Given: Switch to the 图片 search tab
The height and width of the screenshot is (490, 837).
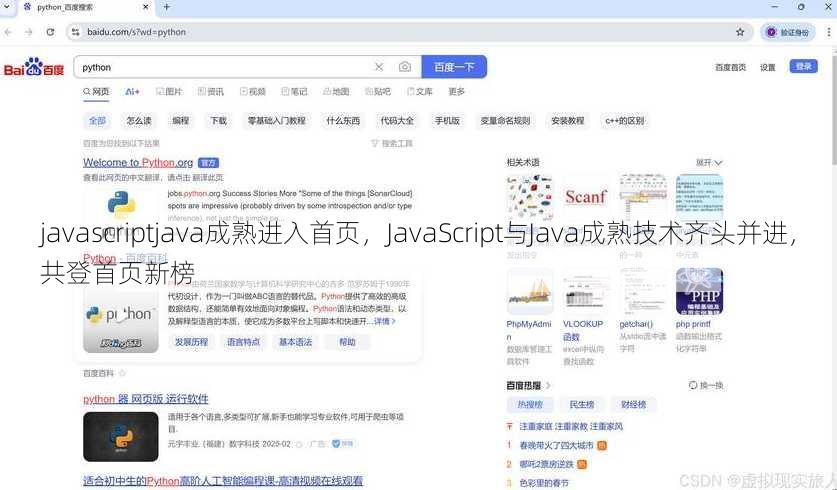Looking at the screenshot, I should (x=169, y=92).
